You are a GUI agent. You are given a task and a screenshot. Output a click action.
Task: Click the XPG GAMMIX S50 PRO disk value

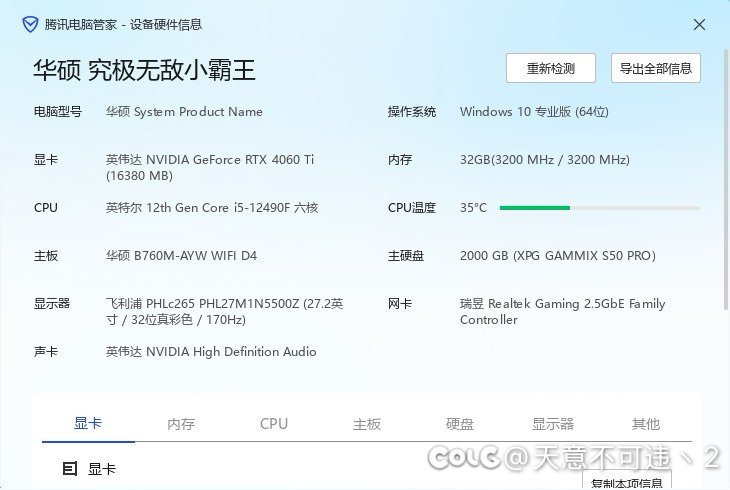point(558,256)
